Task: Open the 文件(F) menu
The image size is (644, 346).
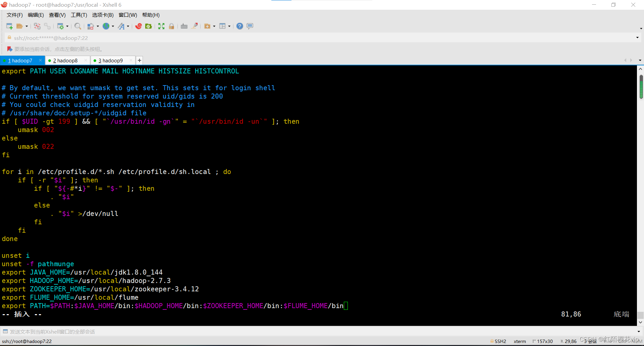Action: (x=14, y=15)
